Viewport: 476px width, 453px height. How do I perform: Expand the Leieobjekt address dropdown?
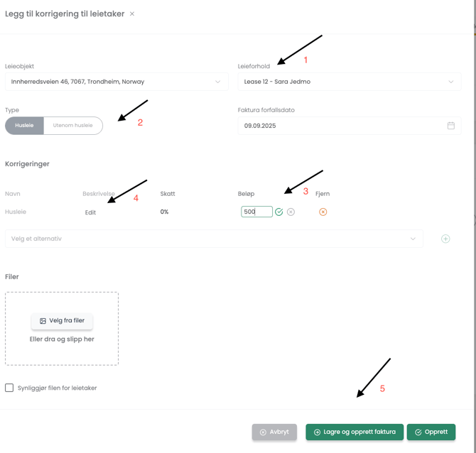pos(117,82)
